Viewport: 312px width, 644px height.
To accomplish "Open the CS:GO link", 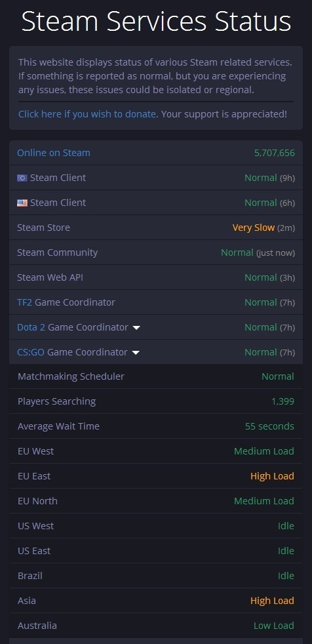I will (30, 352).
